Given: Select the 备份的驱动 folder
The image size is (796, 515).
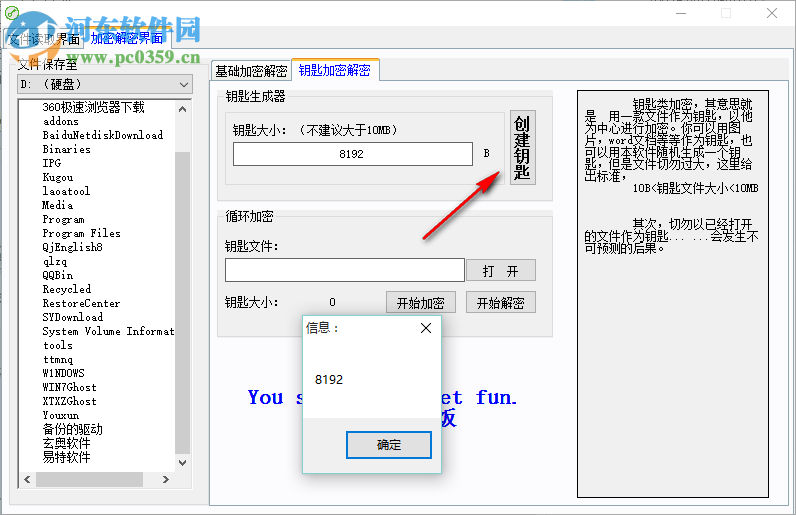Looking at the screenshot, I should point(73,429).
